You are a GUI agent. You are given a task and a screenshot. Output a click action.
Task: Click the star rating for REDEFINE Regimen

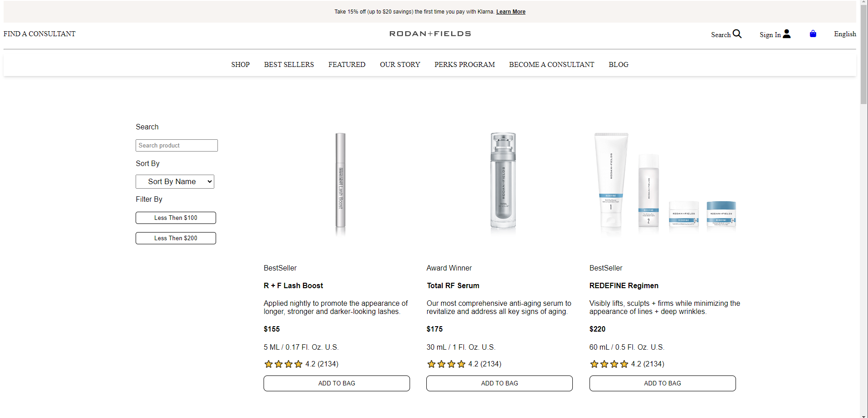tap(609, 364)
